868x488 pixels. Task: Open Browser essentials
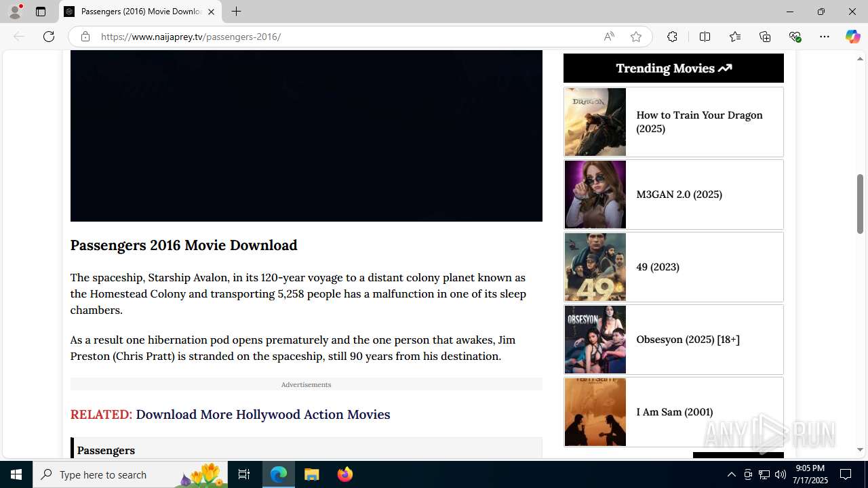coord(795,37)
